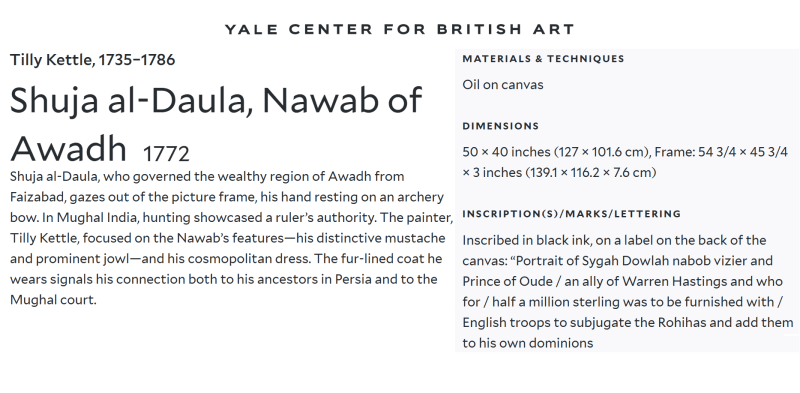Click the Materials & Techniques heading
This screenshot has height=393, width=800.
point(543,59)
